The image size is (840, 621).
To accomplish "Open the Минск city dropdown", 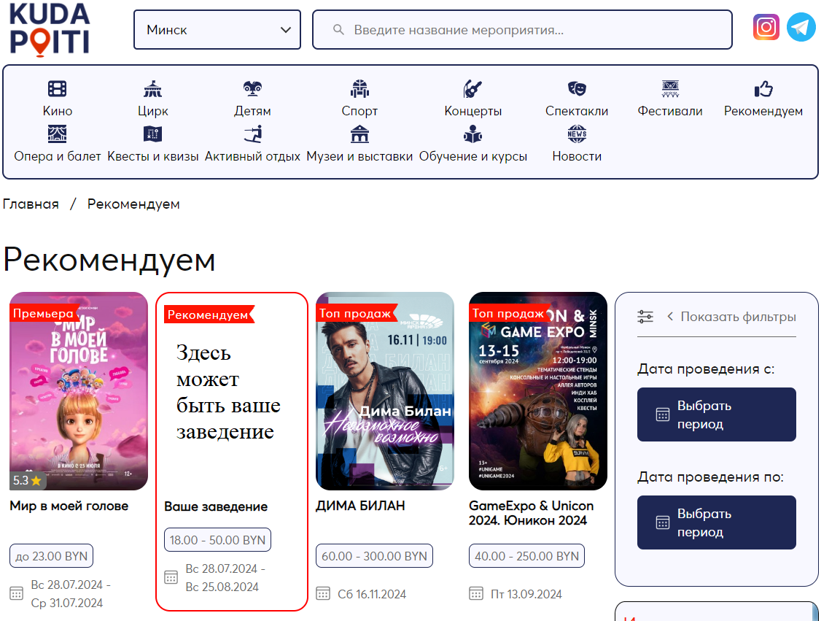I will click(x=217, y=29).
